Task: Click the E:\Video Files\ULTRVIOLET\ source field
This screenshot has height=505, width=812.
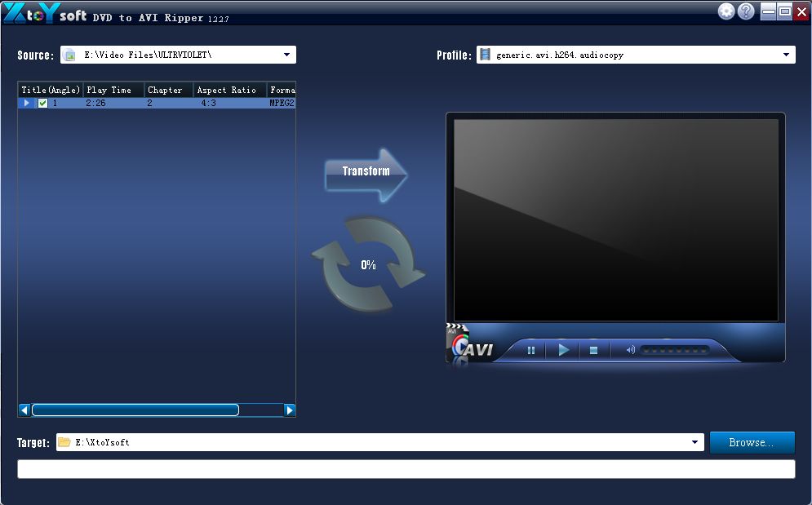Action: click(x=178, y=55)
